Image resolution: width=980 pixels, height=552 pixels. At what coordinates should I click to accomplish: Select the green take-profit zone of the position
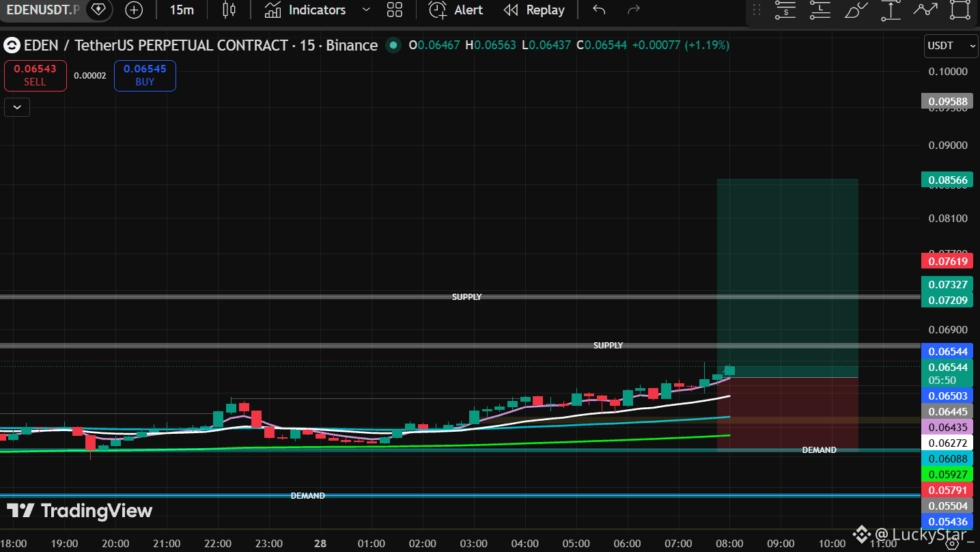tap(787, 278)
